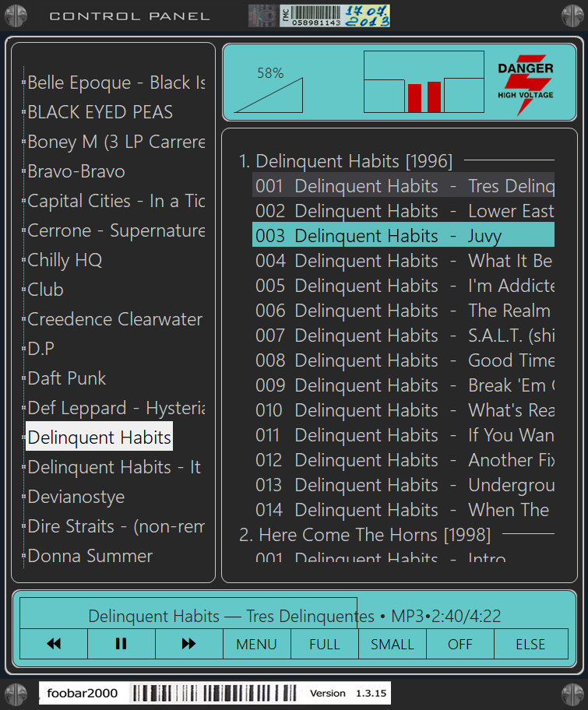Click the OFF button
This screenshot has width=588, height=710.
tap(459, 643)
